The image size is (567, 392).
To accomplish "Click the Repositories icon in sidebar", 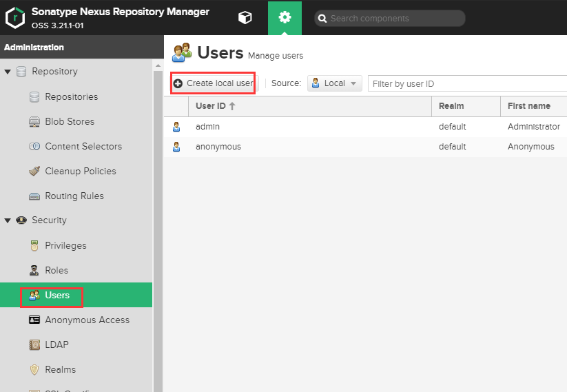I will 34,97.
